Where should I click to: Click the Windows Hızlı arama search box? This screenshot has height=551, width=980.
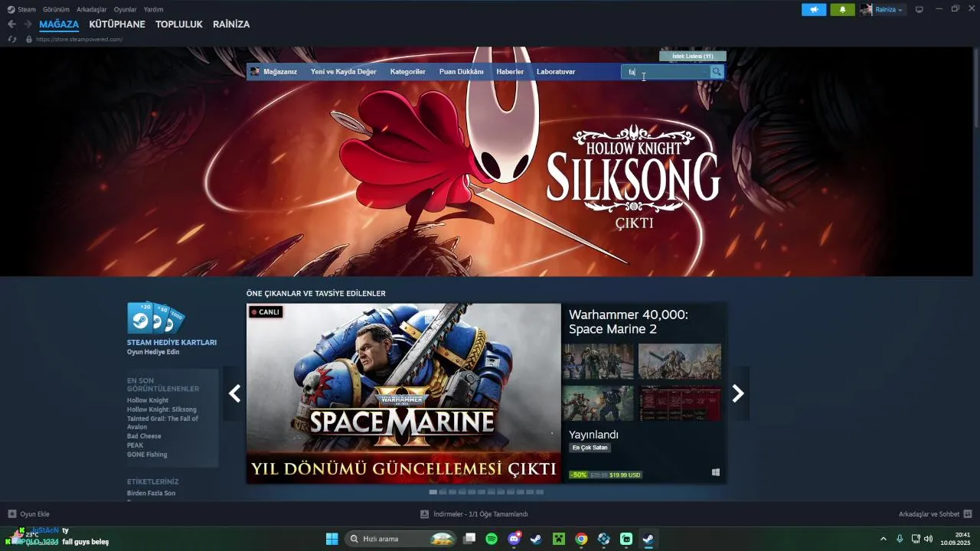(x=402, y=539)
